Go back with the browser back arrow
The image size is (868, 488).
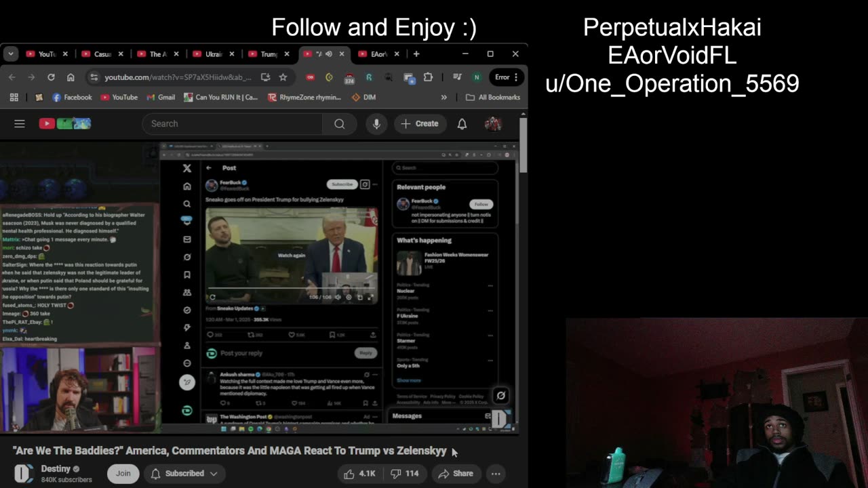[12, 77]
